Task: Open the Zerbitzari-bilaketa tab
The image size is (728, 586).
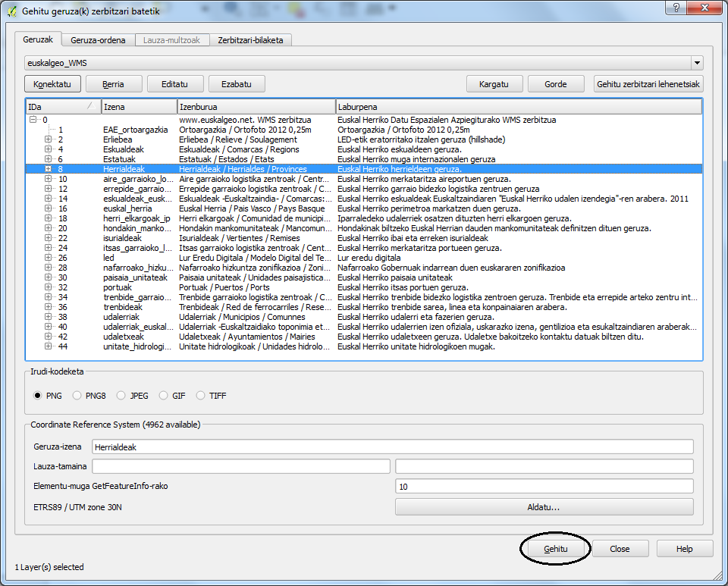Action: point(250,39)
